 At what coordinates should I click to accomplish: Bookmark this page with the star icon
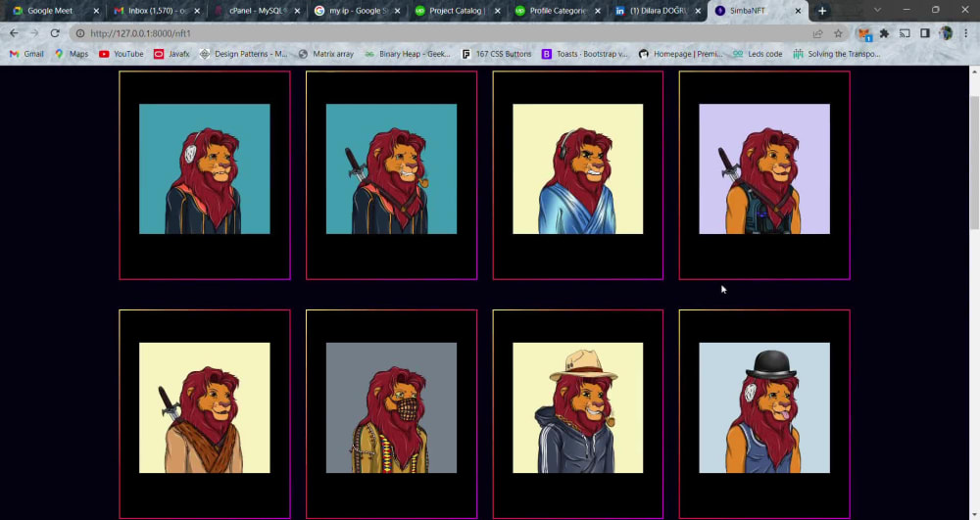tap(838, 33)
